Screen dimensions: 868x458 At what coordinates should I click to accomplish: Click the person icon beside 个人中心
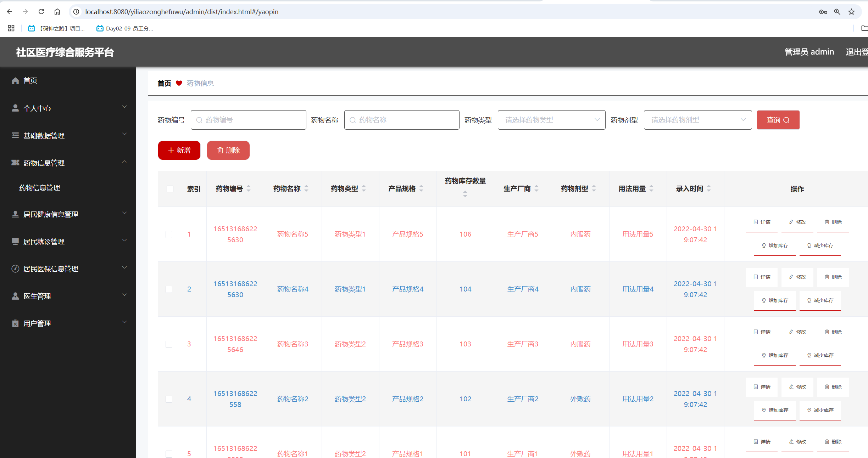tap(15, 108)
